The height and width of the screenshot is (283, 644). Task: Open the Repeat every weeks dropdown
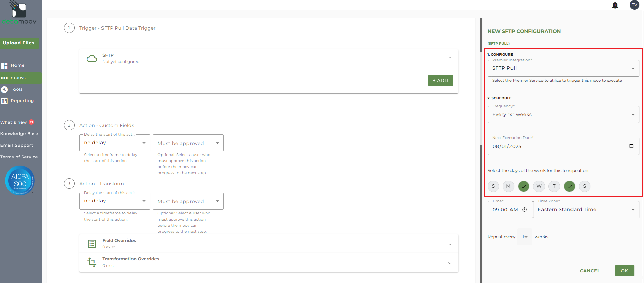coord(525,237)
